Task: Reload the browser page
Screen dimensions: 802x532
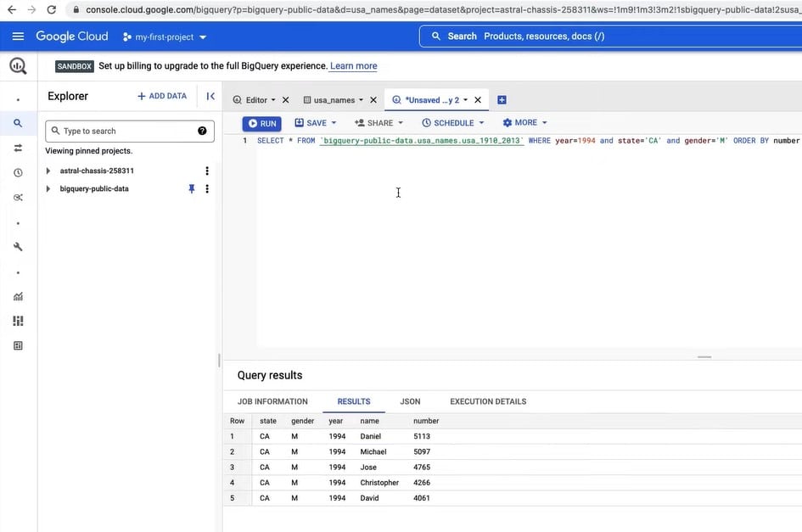Action: (x=51, y=9)
